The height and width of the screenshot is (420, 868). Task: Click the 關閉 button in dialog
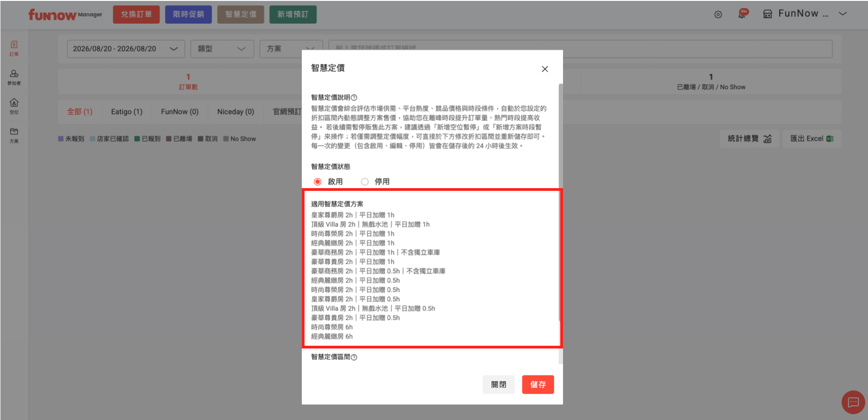click(499, 384)
